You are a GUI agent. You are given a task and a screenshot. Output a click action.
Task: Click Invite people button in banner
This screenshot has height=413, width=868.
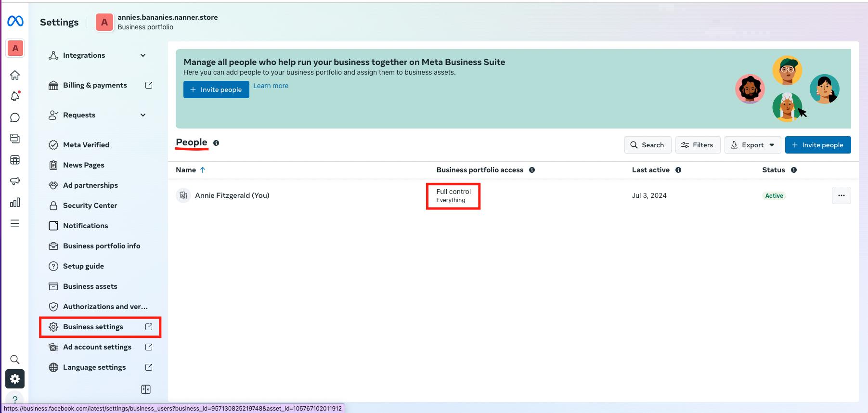click(216, 90)
